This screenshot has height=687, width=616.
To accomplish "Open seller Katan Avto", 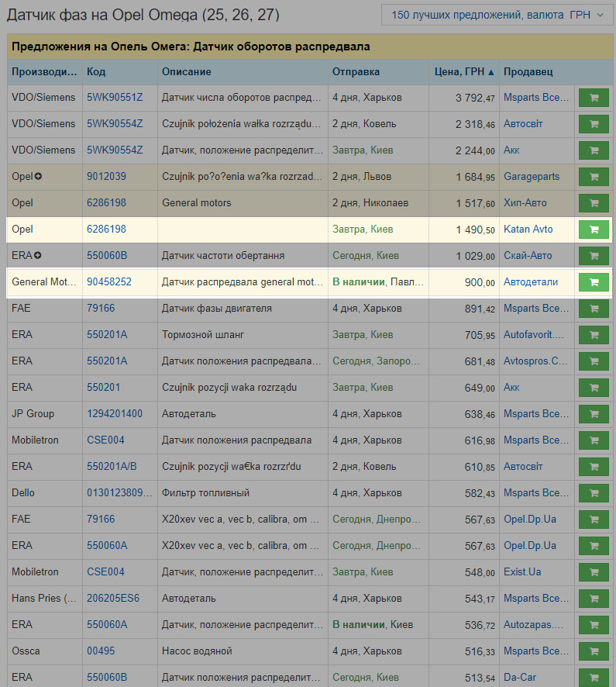I will tap(528, 230).
